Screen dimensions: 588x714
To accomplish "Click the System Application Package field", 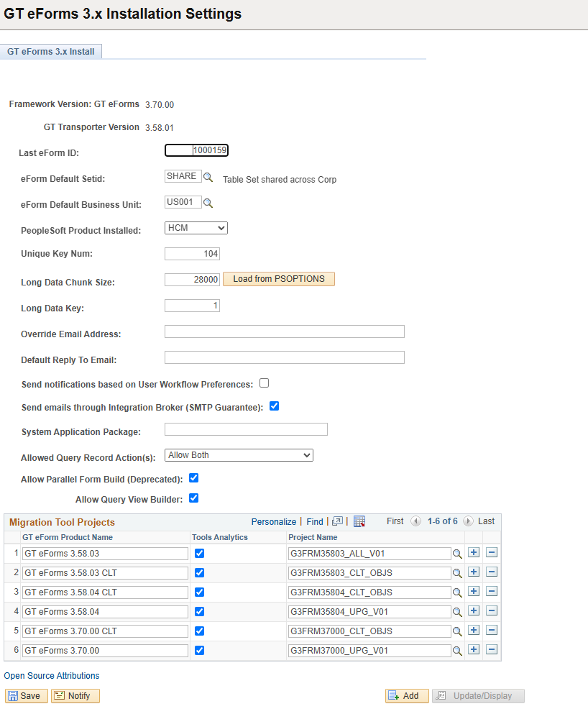I will pos(247,429).
